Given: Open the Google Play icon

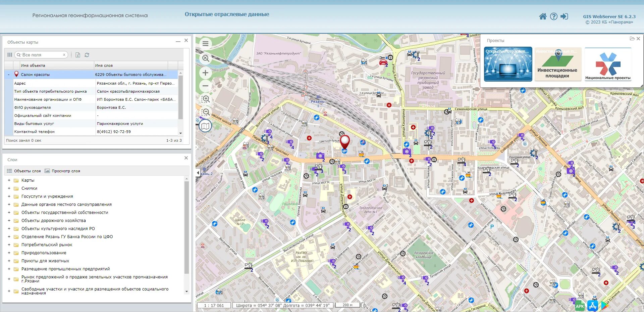Looking at the screenshot, I should 604,306.
